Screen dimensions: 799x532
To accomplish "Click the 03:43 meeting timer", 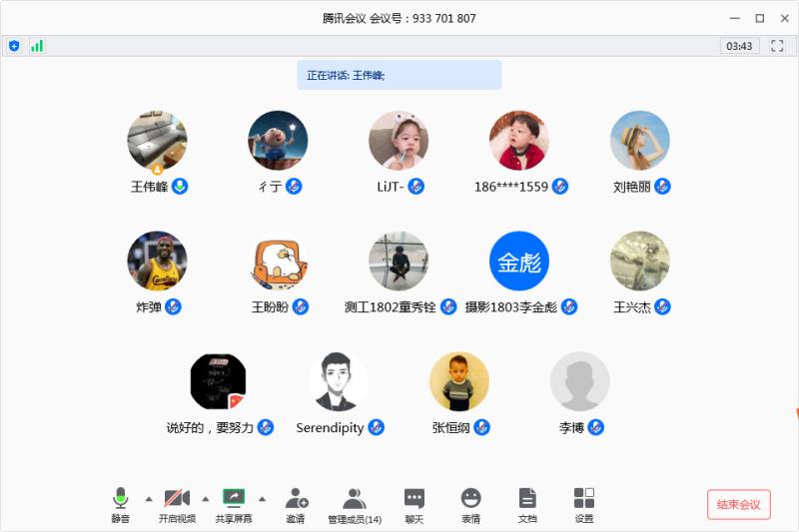I will coord(739,46).
